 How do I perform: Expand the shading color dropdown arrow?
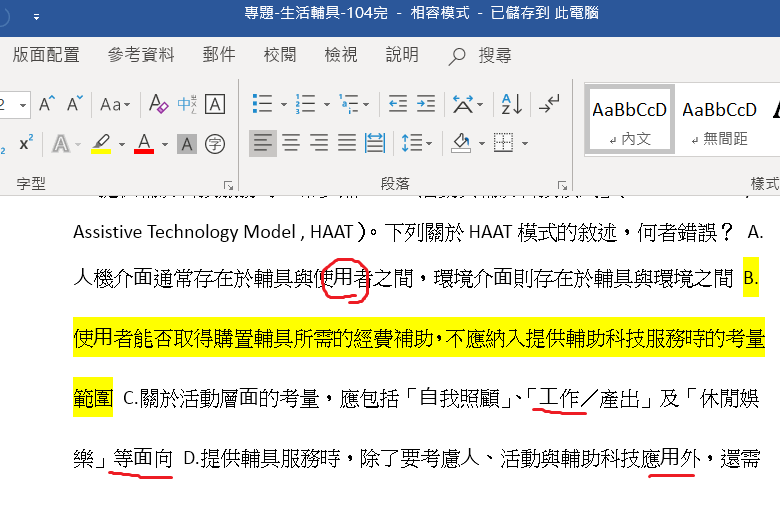pyautogui.click(x=482, y=144)
